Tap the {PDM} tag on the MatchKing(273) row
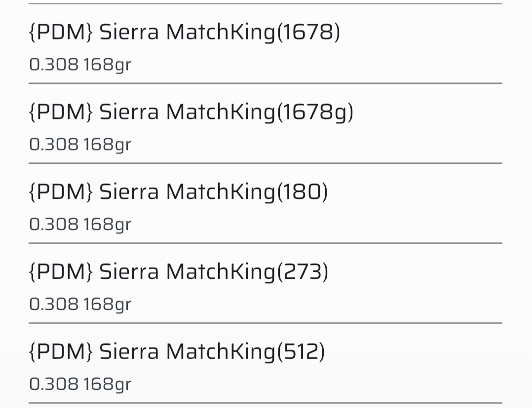Viewport: 532px width, 408px height. point(61,272)
